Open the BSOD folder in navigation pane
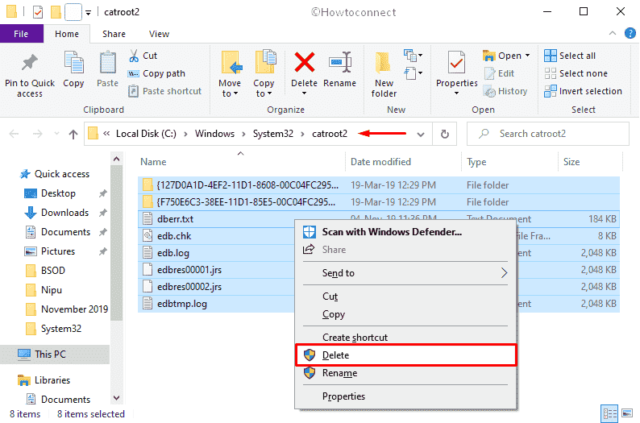Image resolution: width=640 pixels, height=423 pixels. click(x=53, y=270)
